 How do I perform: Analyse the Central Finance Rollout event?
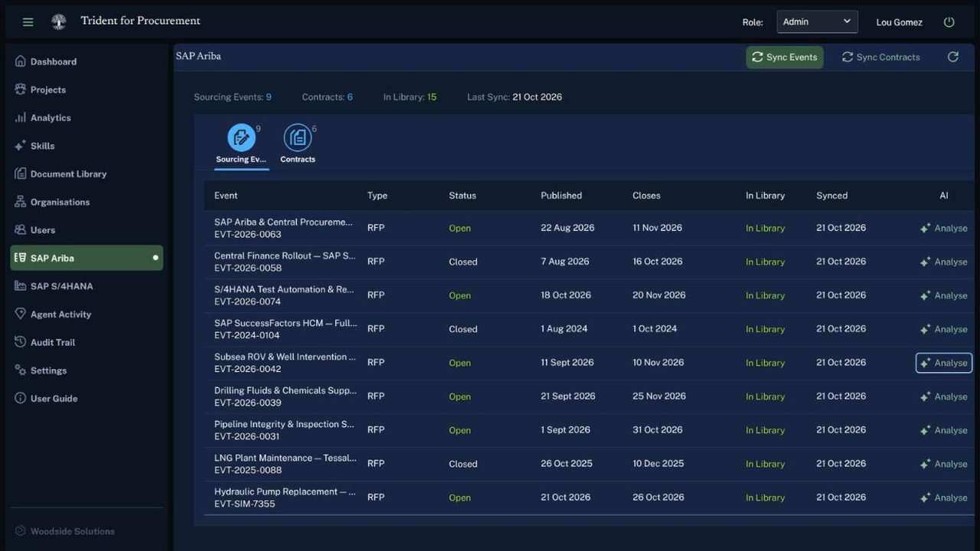pyautogui.click(x=944, y=262)
